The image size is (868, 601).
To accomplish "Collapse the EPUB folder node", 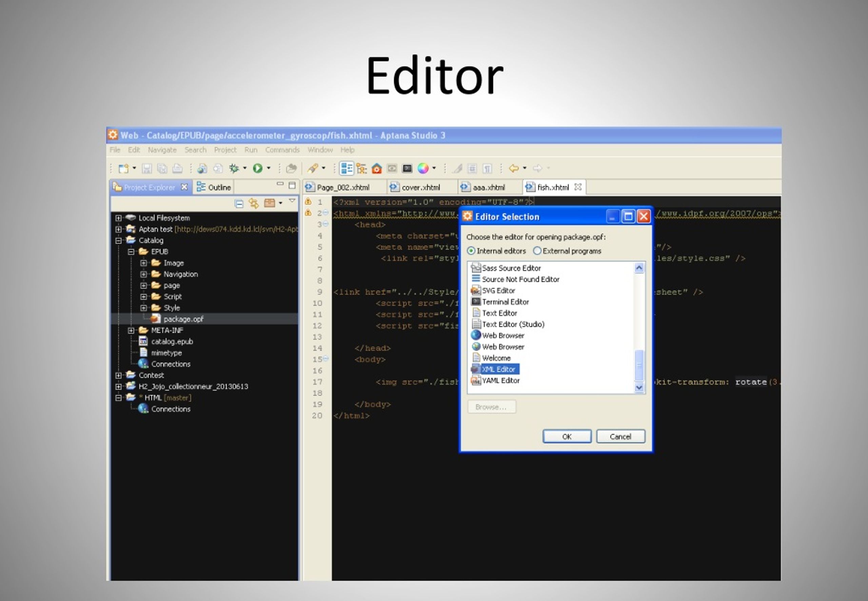I will tap(131, 252).
